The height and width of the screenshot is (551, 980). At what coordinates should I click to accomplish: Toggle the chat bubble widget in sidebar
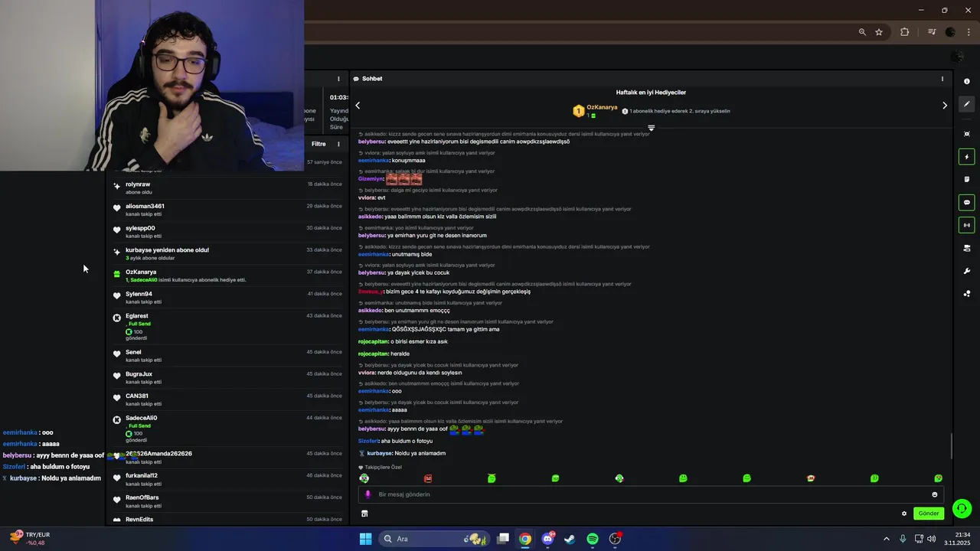click(x=966, y=203)
